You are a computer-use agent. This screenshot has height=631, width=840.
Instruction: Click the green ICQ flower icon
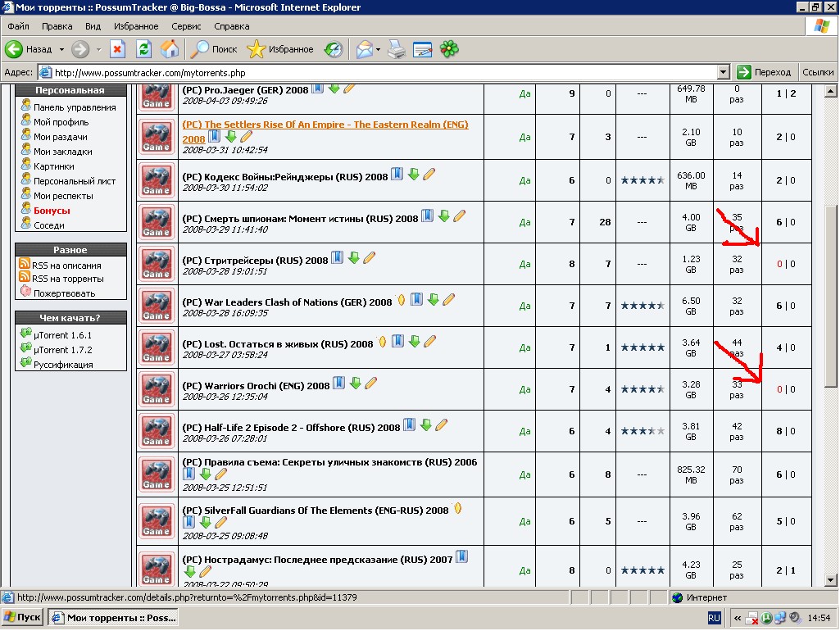point(449,49)
